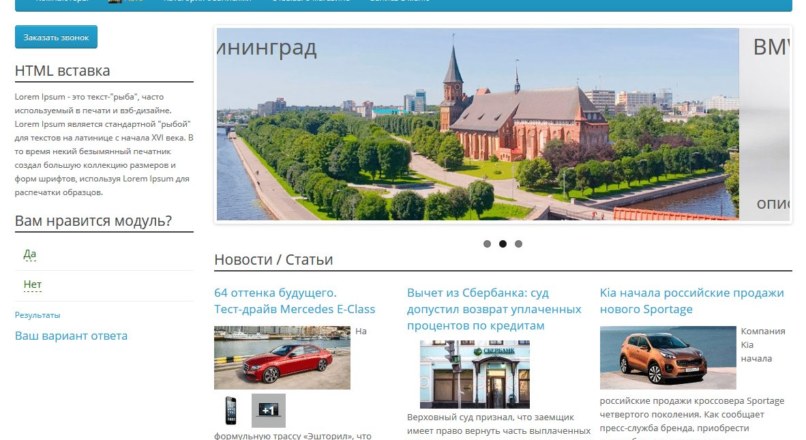Click Ваш вариант ответа link

(71, 336)
